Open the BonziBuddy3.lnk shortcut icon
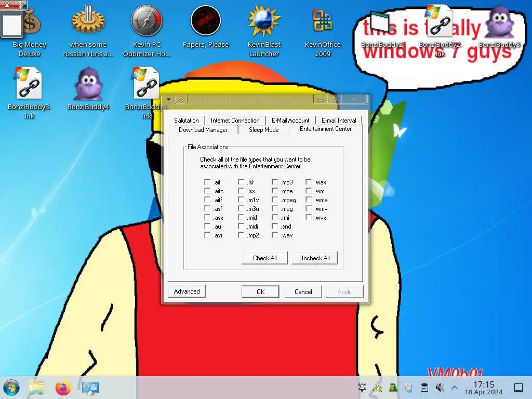 pyautogui.click(x=29, y=83)
